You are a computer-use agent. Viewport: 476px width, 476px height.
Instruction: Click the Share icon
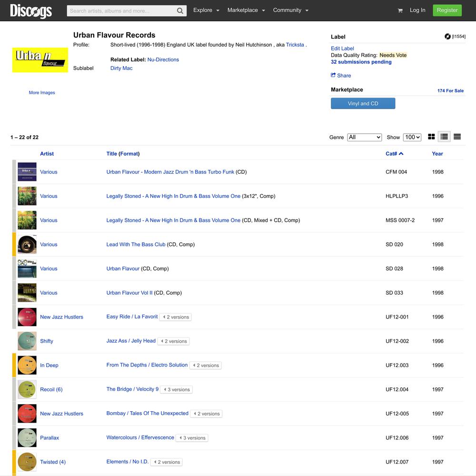(333, 75)
